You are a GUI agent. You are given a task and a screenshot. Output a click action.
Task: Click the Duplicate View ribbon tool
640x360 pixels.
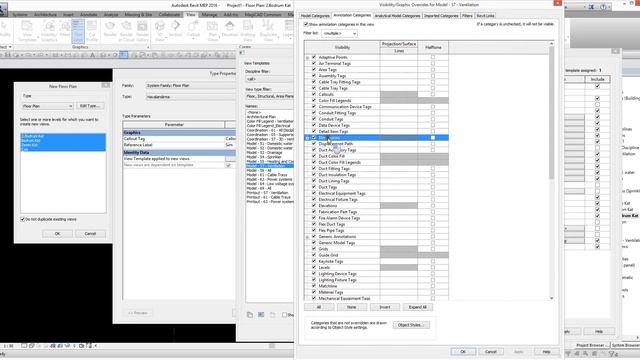[x=268, y=31]
